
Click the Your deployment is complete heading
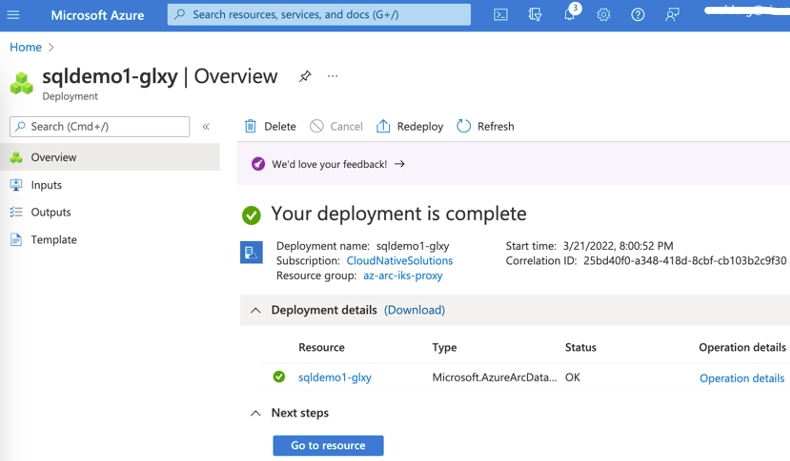[x=399, y=214]
